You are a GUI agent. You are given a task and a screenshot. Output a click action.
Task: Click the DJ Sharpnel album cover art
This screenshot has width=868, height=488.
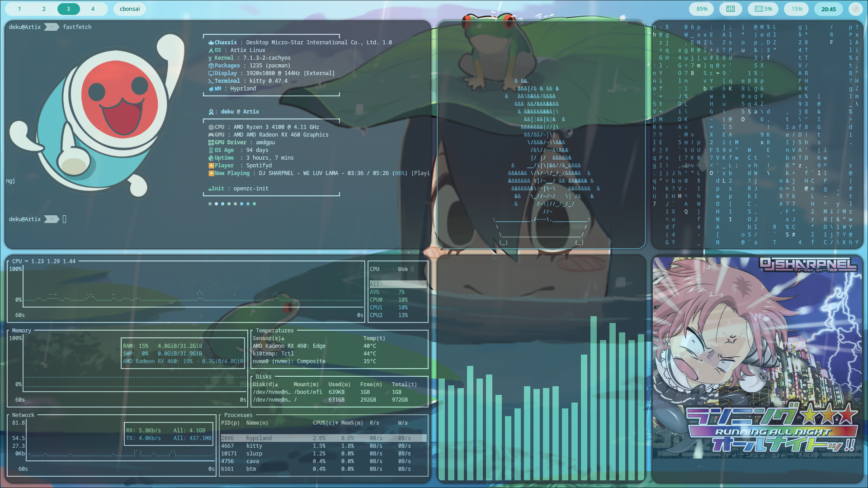tap(757, 358)
